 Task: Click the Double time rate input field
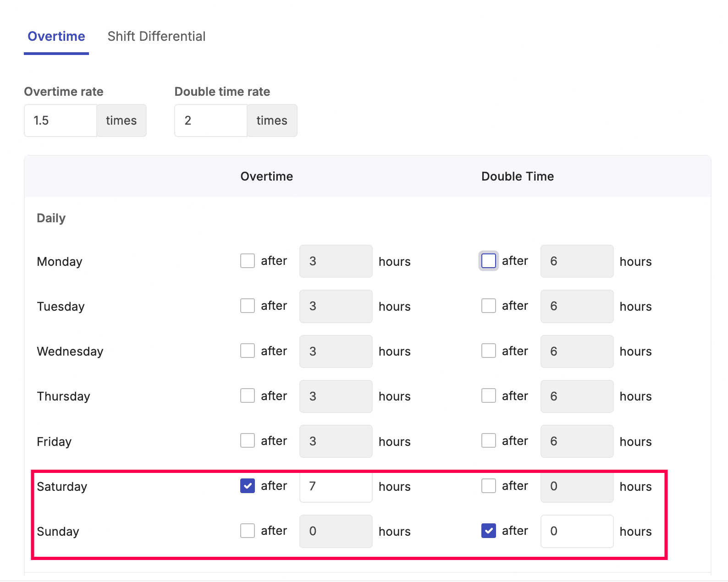(x=211, y=121)
